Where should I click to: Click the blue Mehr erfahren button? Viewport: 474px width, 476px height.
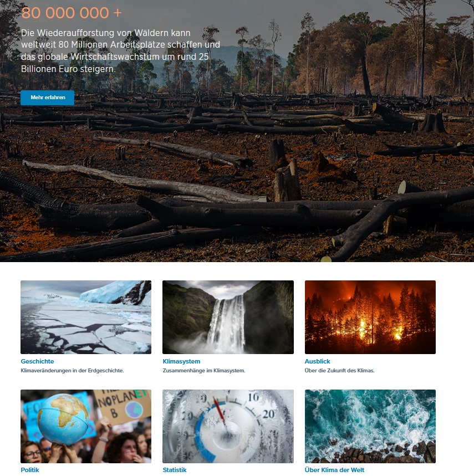[x=47, y=98]
